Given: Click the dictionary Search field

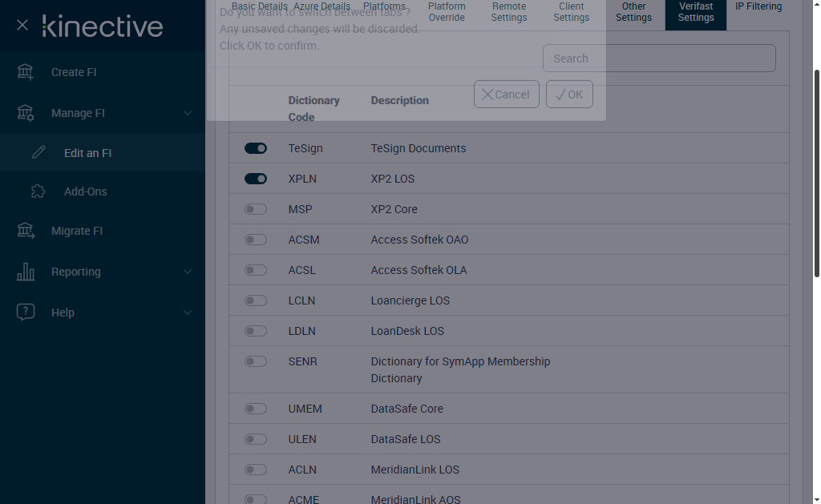Looking at the screenshot, I should [659, 58].
